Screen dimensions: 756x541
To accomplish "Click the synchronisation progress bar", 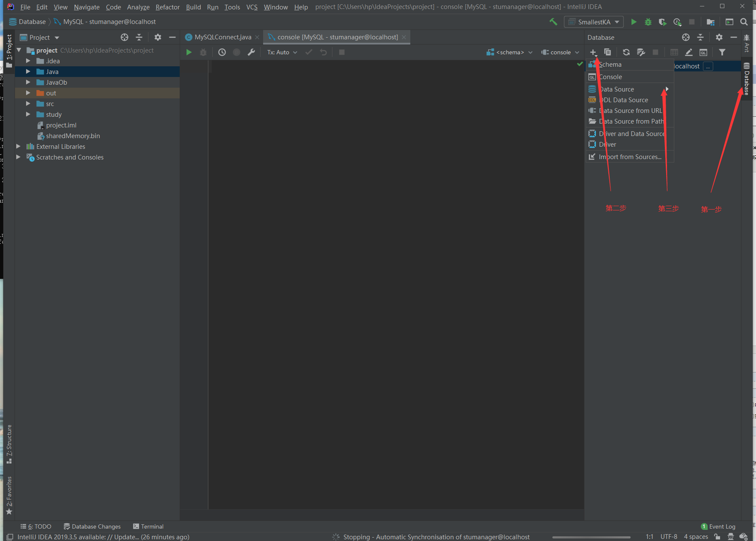I will 591,537.
